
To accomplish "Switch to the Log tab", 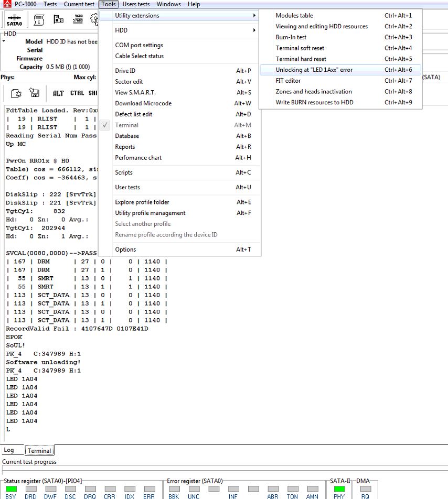I will pos(9,450).
